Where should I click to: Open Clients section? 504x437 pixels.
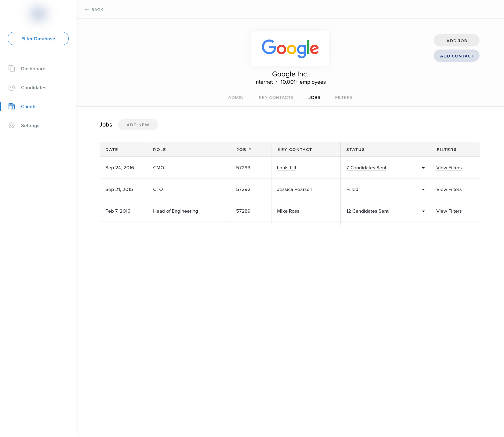pyautogui.click(x=29, y=107)
